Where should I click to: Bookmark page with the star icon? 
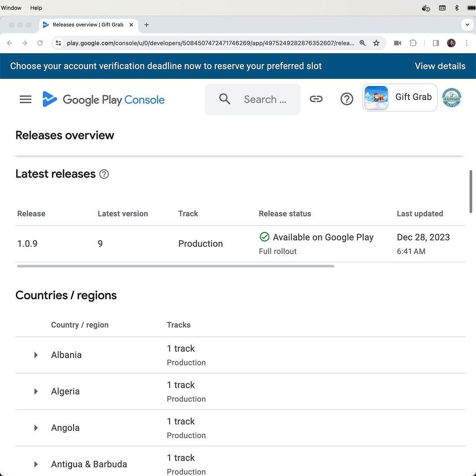coord(376,43)
